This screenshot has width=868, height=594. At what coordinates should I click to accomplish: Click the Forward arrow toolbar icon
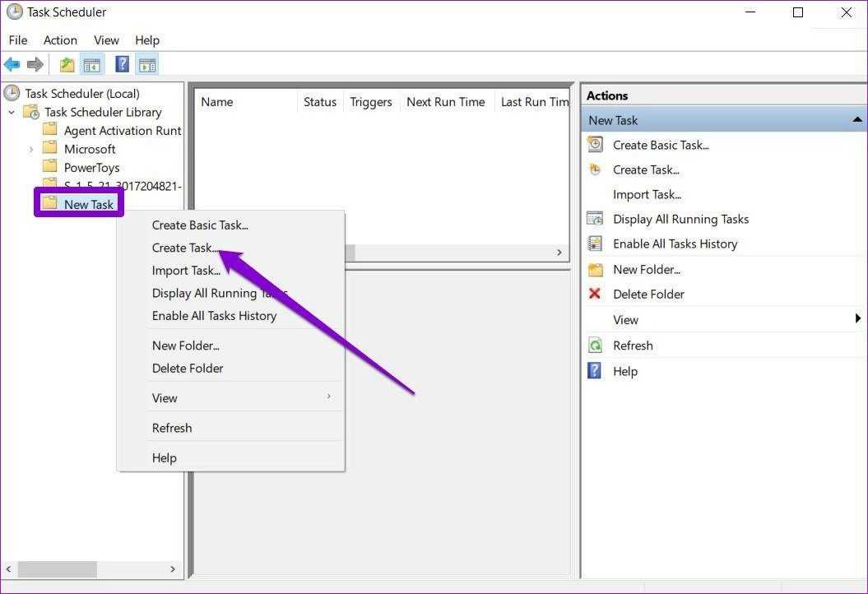click(x=35, y=64)
